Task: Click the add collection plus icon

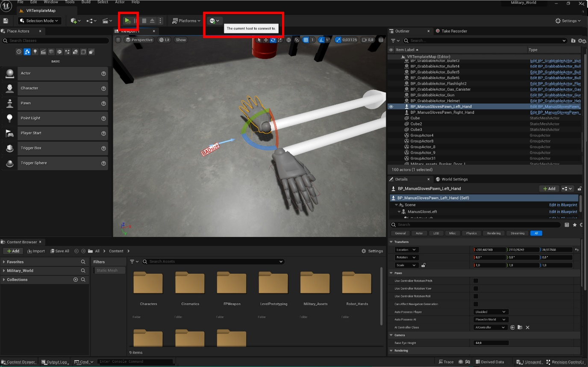Action: pos(76,280)
